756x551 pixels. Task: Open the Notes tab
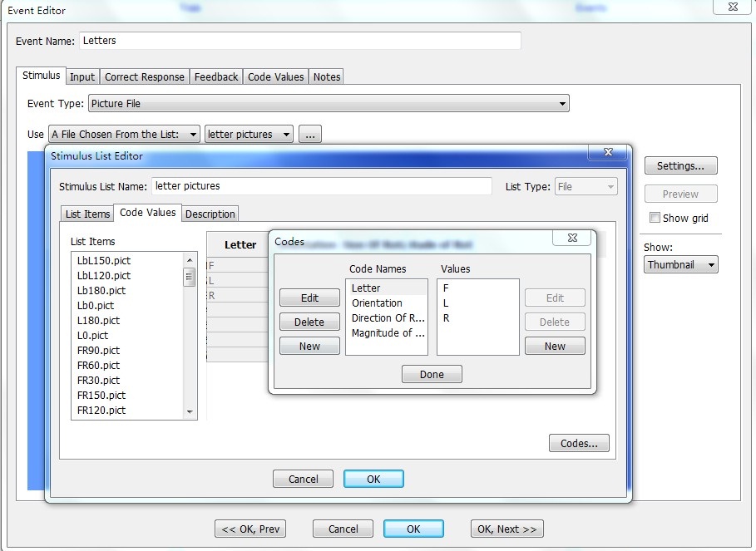click(327, 77)
